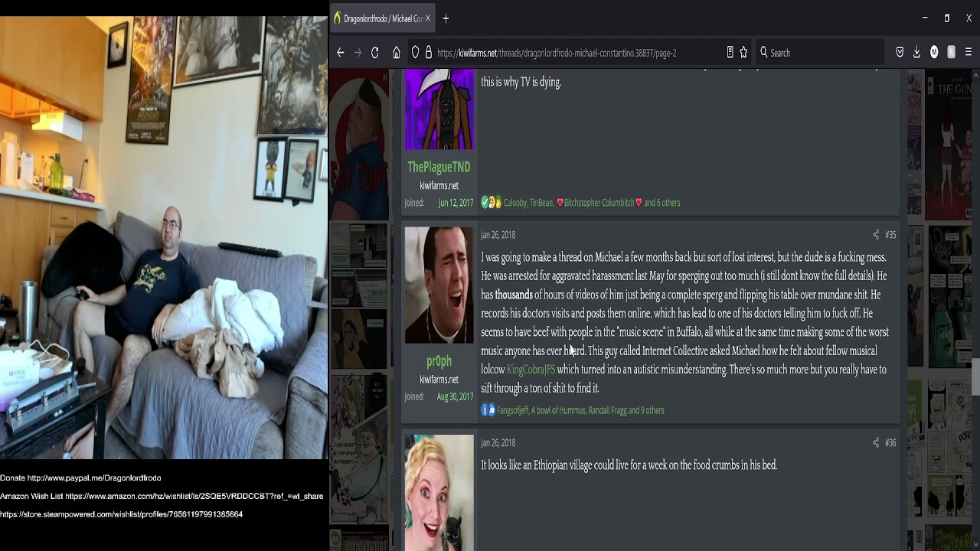Screen dimensions: 980x551
Task: Open tracking protection shield info
Action: (415, 53)
